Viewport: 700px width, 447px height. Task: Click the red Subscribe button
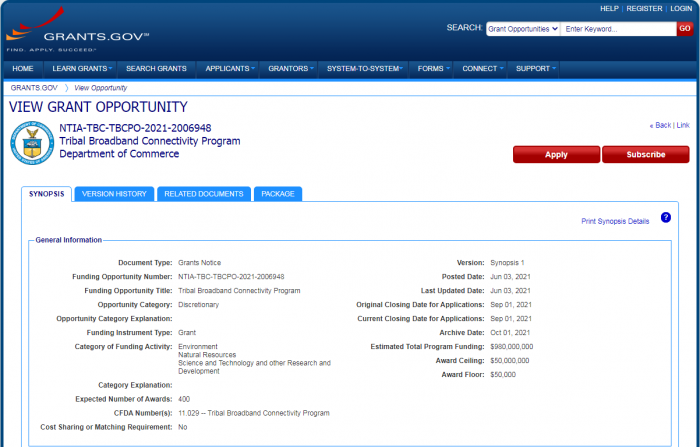click(646, 155)
